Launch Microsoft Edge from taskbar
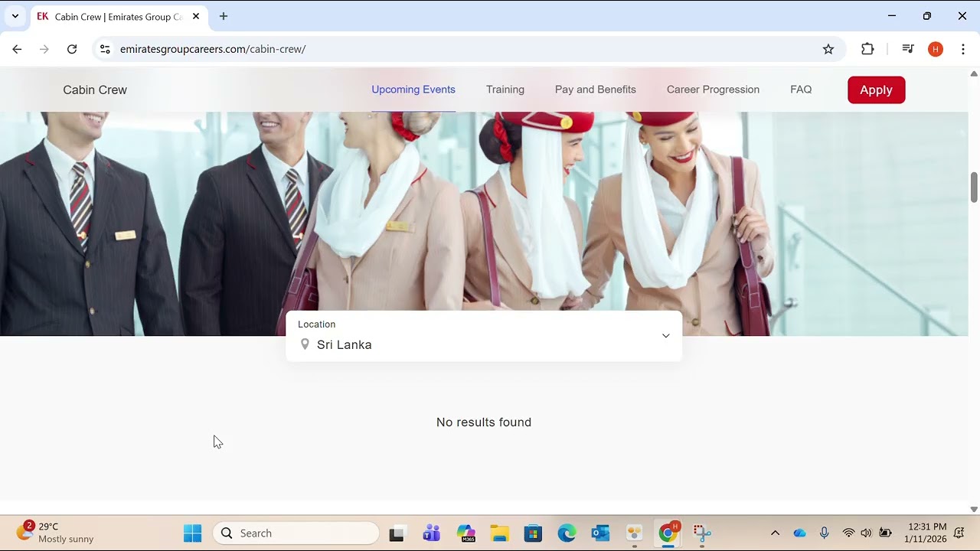Screen dimensions: 980x551 tap(567, 533)
